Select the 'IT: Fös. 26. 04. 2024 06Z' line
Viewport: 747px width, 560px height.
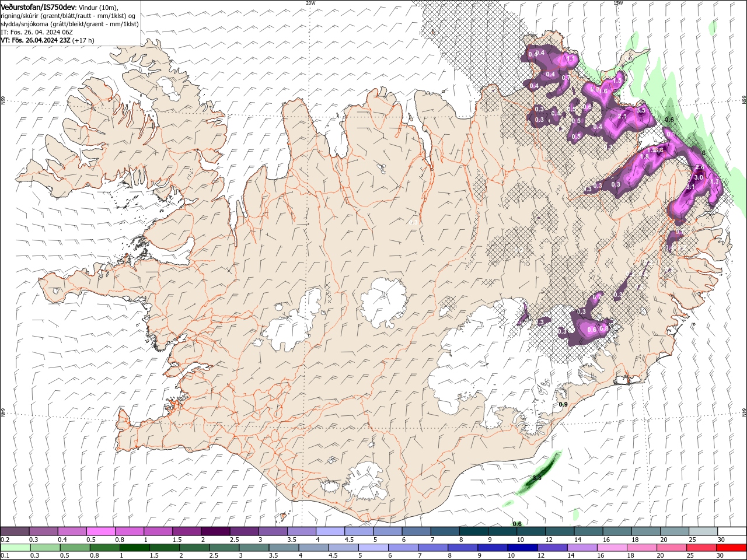[x=37, y=32]
